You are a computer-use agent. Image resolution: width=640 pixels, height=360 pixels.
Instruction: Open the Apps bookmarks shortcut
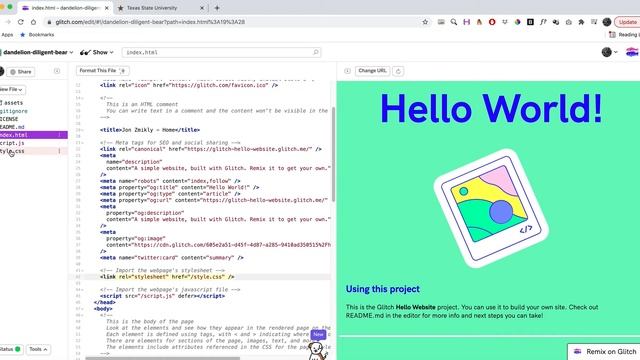point(7,35)
